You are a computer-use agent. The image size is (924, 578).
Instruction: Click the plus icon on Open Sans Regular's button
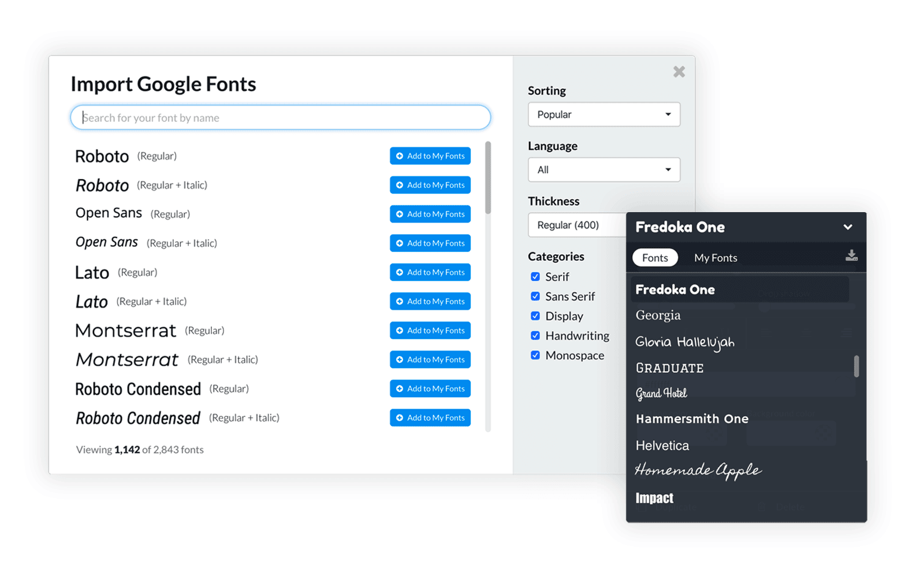pyautogui.click(x=400, y=214)
